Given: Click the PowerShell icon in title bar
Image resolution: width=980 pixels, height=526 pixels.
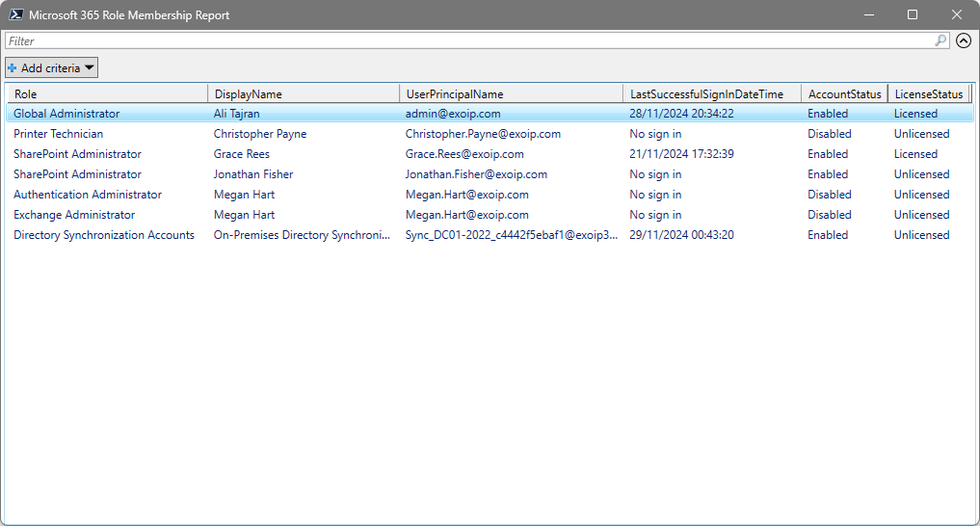Looking at the screenshot, I should pos(15,14).
